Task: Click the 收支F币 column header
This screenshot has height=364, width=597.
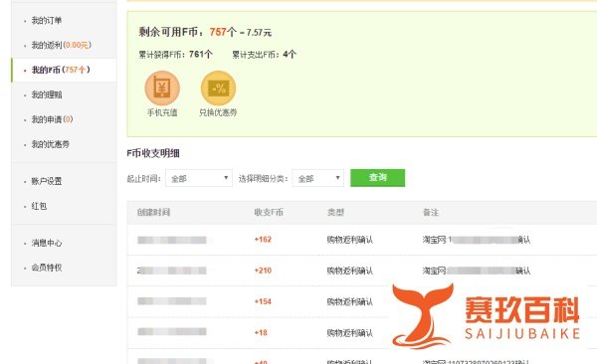Action: 269,213
